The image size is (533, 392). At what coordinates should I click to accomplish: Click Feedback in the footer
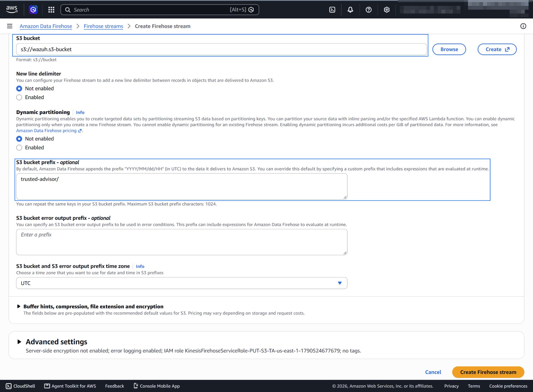[115, 386]
